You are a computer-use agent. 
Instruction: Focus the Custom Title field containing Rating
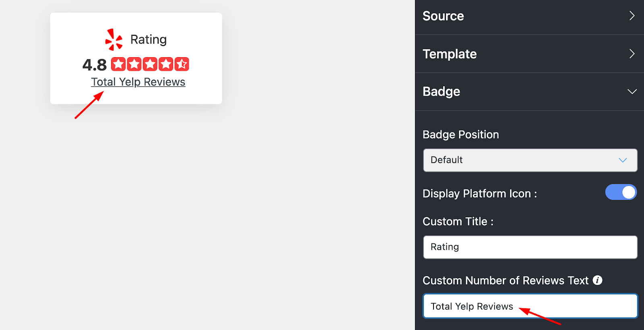pos(530,247)
